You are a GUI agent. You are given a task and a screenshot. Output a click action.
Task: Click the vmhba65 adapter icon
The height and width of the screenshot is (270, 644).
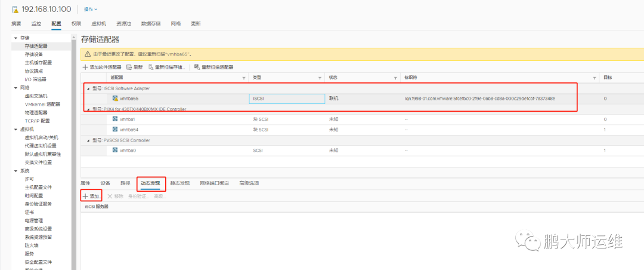(116, 99)
